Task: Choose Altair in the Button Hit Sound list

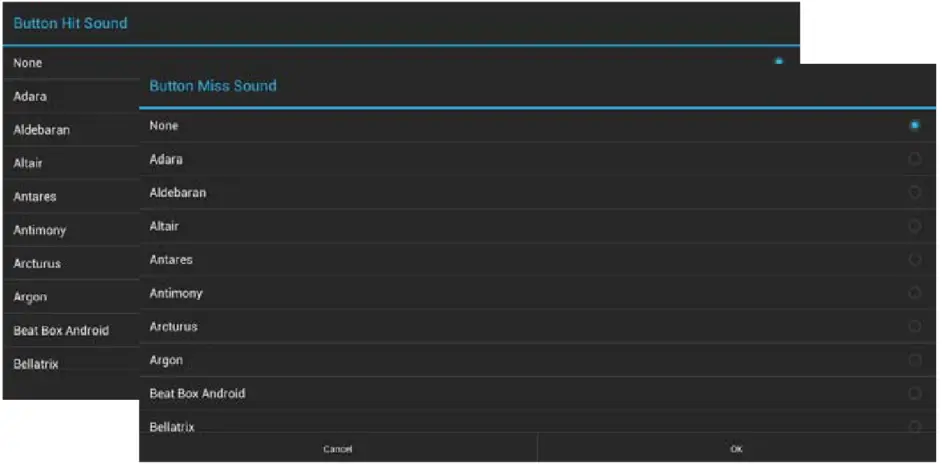Action: (x=28, y=163)
